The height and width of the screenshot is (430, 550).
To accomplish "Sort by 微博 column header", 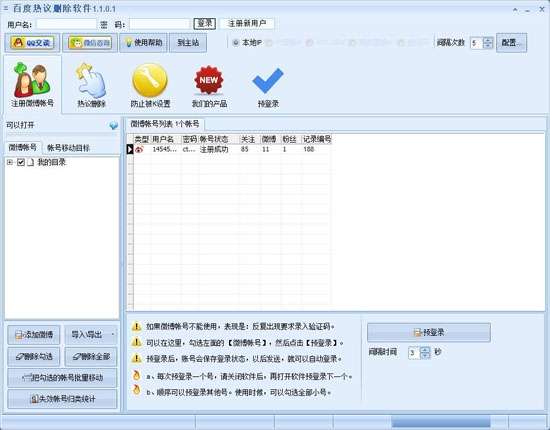I will [270, 139].
